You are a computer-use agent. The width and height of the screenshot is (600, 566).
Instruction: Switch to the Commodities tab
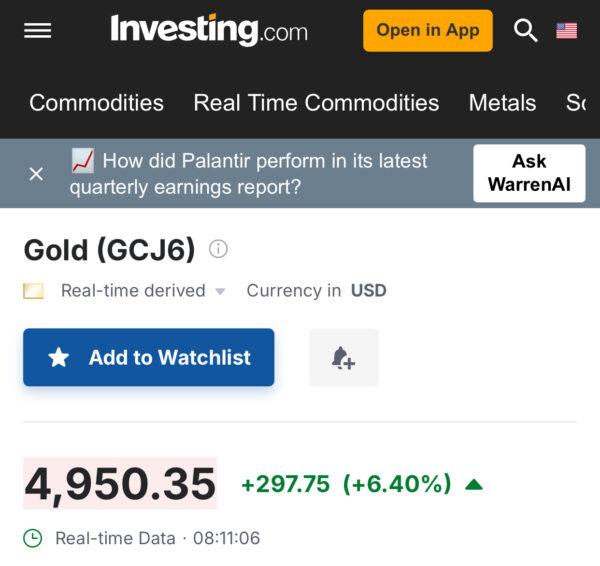pyautogui.click(x=96, y=103)
